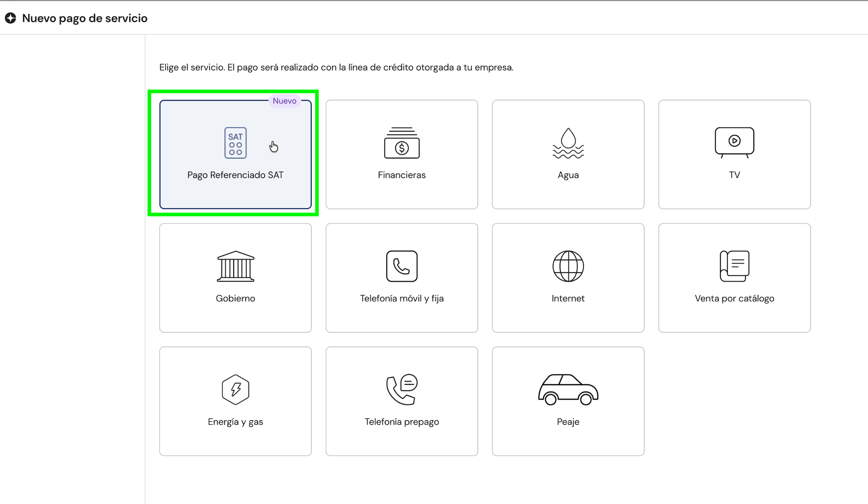Viewport: 868px width, 504px height.
Task: Select the Agua service label
Action: tap(568, 175)
